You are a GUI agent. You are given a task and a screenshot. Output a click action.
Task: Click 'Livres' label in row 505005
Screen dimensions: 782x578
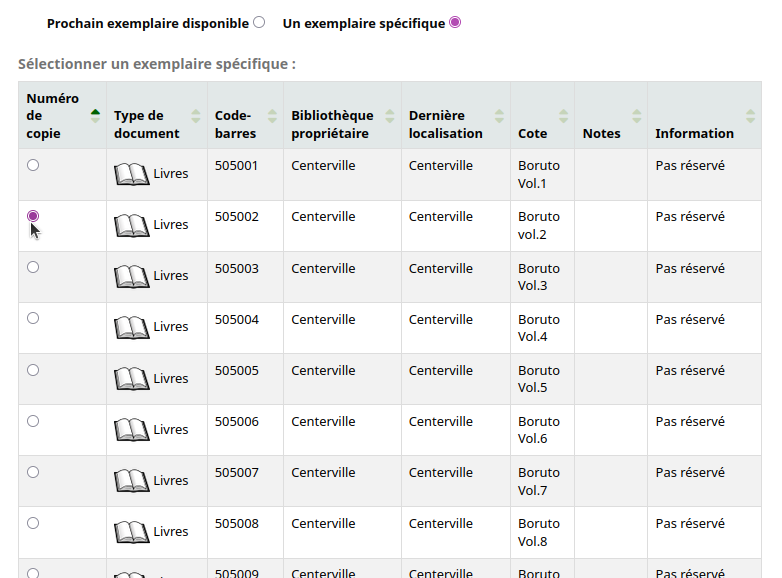pyautogui.click(x=171, y=379)
